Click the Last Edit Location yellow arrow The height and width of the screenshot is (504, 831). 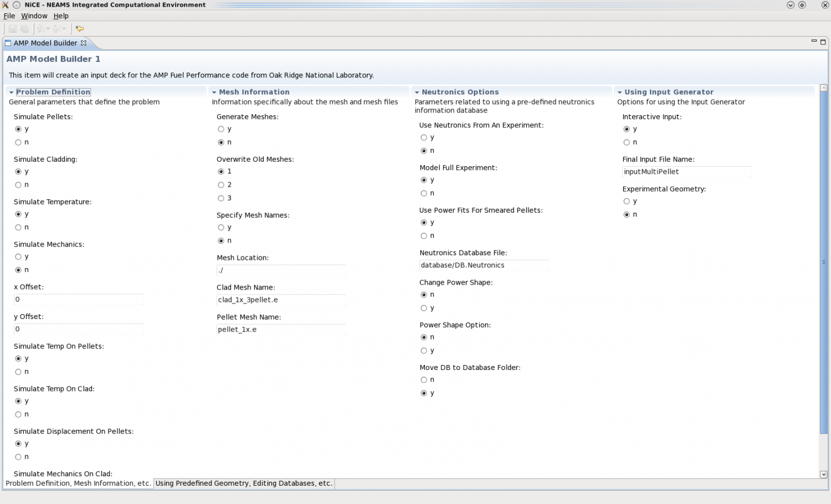point(80,29)
